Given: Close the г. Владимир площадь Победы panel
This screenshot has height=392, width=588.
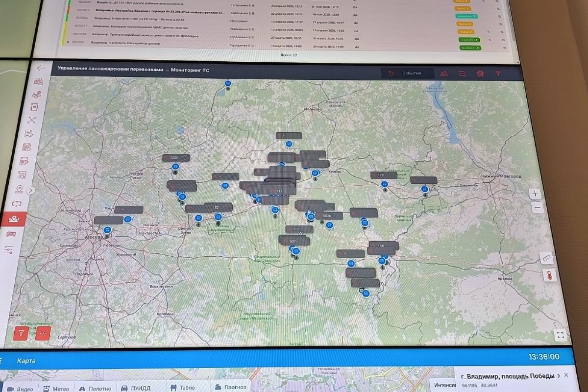Looking at the screenshot, I should coord(566,375).
